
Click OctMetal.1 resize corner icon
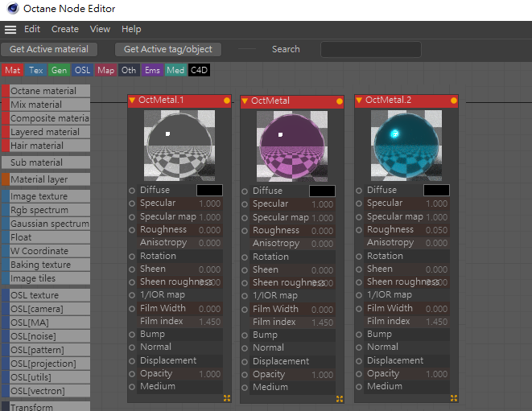coord(227,398)
